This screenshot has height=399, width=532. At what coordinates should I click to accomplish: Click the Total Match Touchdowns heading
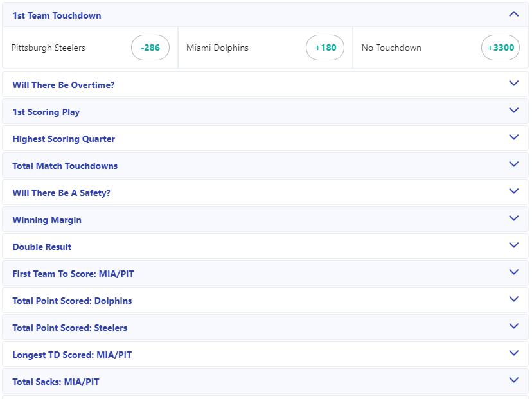pos(65,166)
